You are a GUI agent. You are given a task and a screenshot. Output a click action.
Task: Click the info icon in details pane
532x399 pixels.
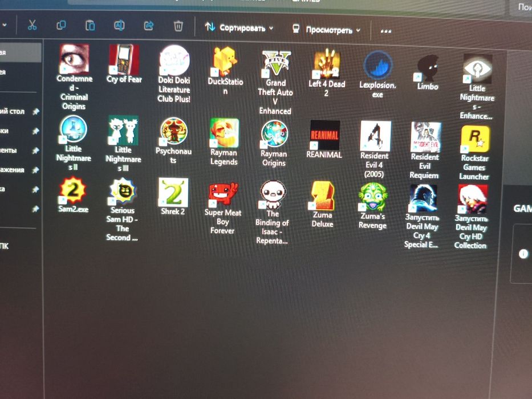[x=523, y=254]
